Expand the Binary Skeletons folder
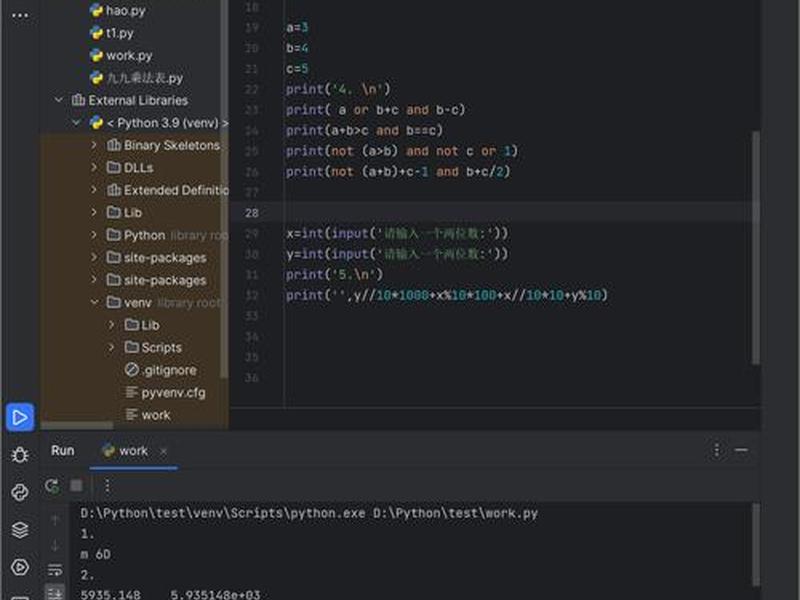Viewport: 800px width, 600px height. [94, 145]
